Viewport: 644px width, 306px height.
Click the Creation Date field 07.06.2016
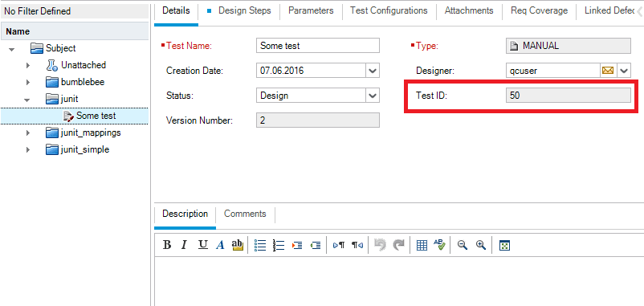(x=311, y=71)
